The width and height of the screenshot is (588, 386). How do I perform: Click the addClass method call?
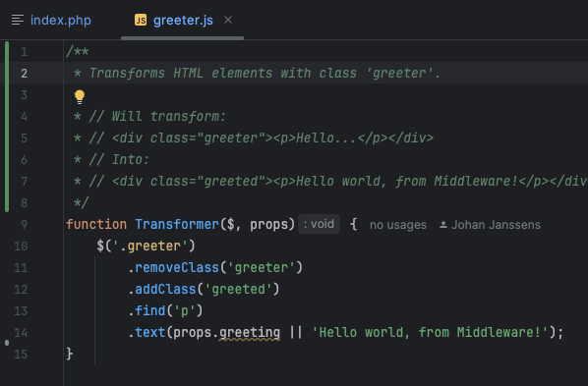tap(165, 290)
